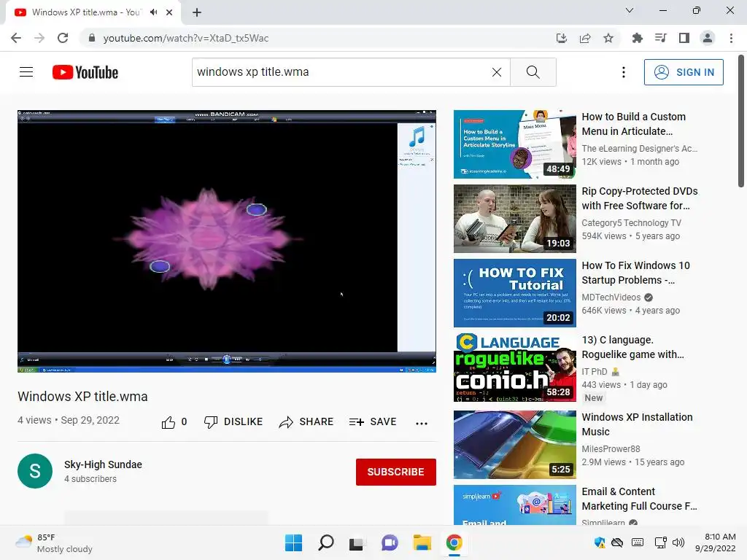Image resolution: width=747 pixels, height=560 pixels.
Task: Open YouTube settings three-dot menu
Action: click(x=624, y=72)
